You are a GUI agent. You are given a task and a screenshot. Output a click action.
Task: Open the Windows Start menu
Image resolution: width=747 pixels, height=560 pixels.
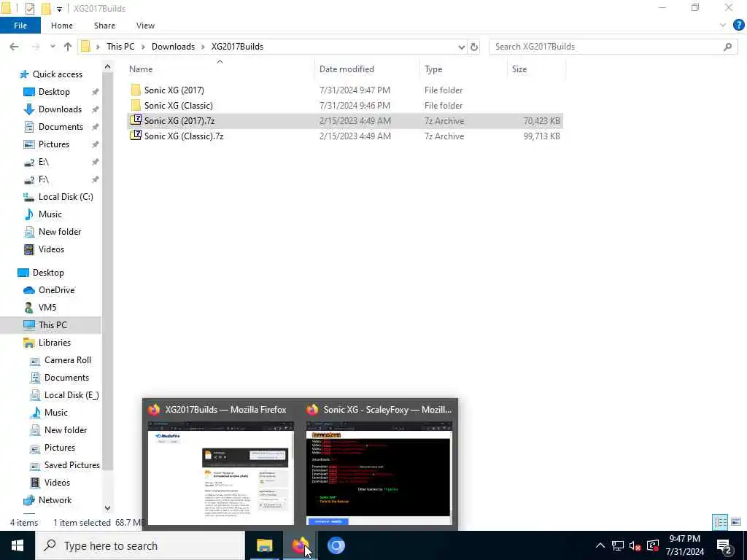click(18, 545)
